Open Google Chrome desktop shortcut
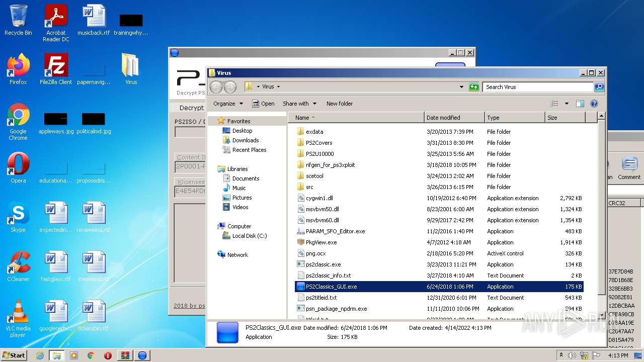 point(18,122)
